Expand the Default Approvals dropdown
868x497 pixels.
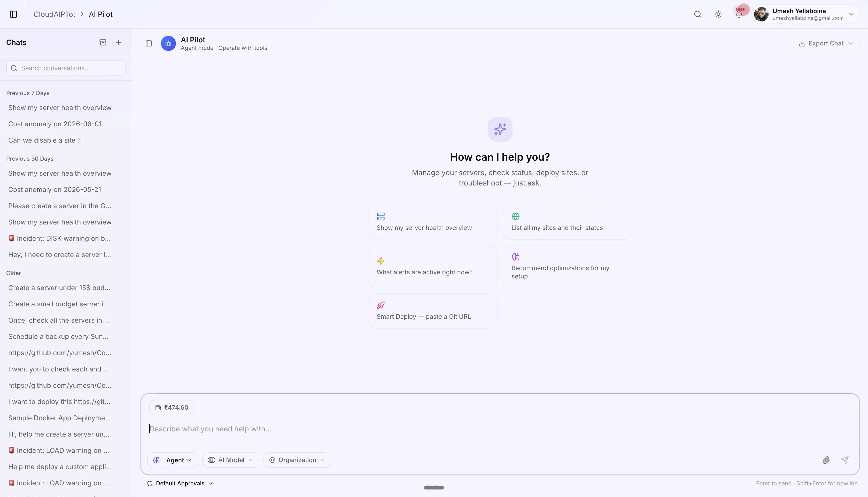click(180, 483)
